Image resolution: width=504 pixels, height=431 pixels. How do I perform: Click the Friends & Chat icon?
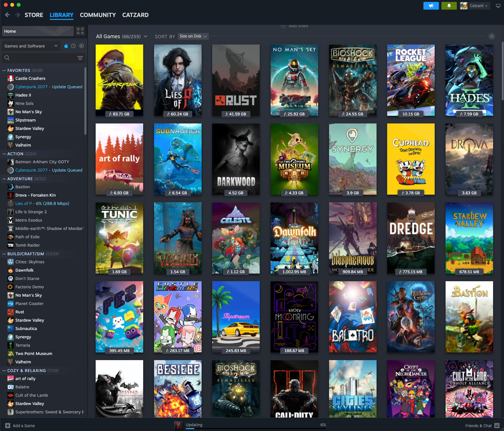(x=497, y=426)
